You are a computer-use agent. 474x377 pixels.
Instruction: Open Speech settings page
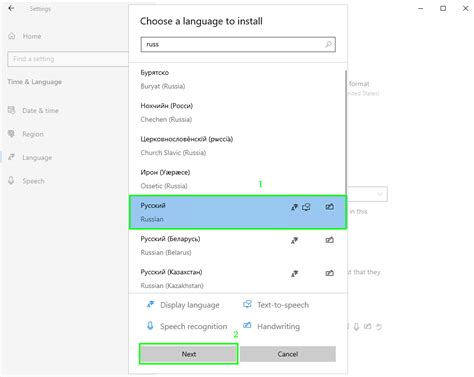[27, 181]
